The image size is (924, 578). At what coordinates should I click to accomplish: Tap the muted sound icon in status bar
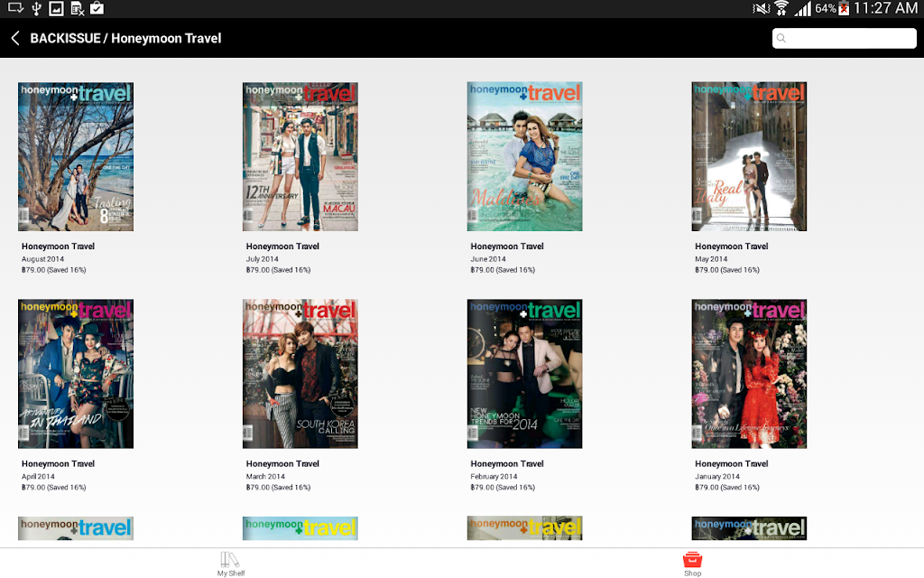pos(761,8)
